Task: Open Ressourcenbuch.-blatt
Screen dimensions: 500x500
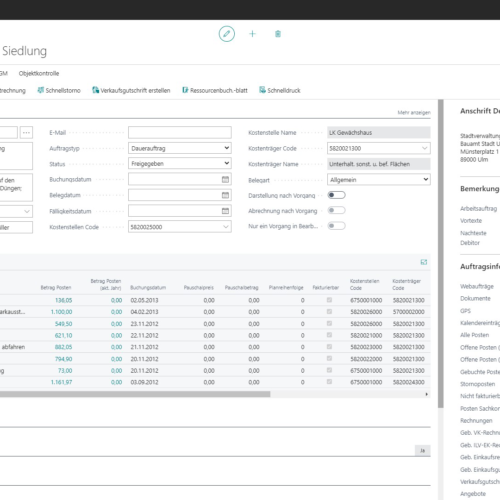Action: (x=215, y=90)
